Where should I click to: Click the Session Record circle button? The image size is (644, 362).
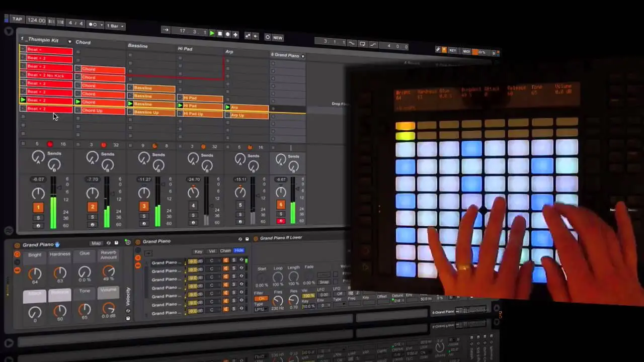click(268, 37)
